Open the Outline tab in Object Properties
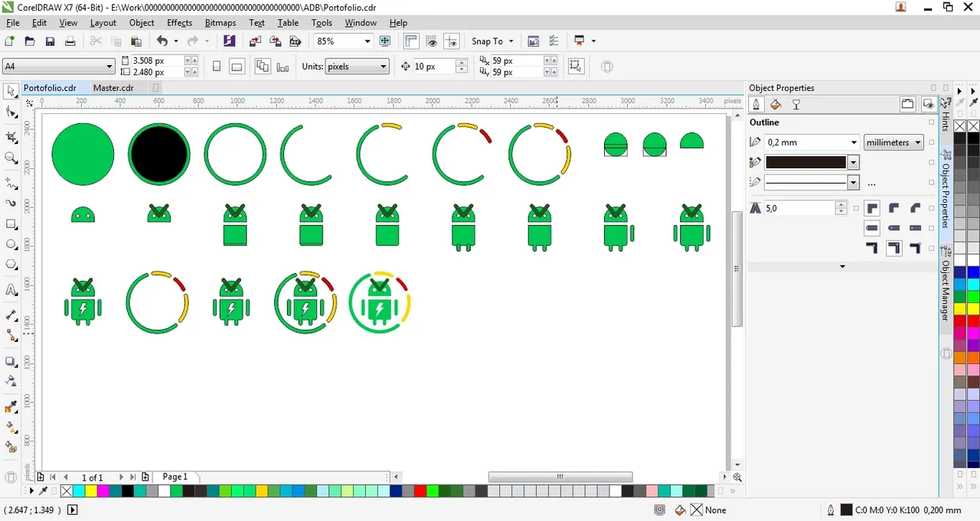980x521 pixels. [756, 105]
